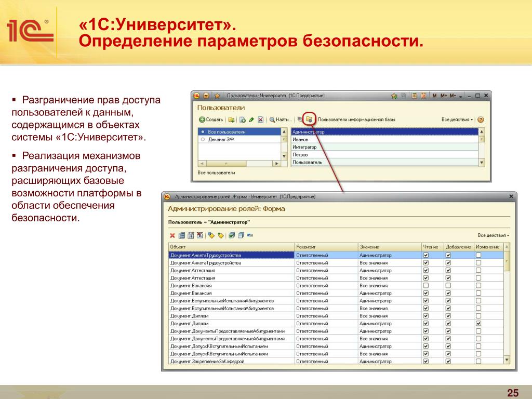Click the Чтение column header
Viewport: 532px width, 399px height.
point(433,247)
